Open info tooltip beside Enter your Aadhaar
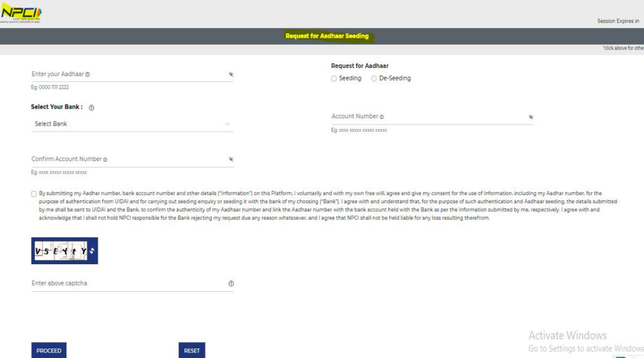 click(x=87, y=74)
